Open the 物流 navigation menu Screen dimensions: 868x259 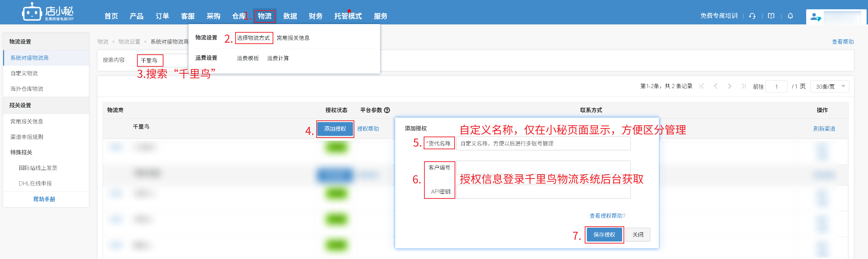pyautogui.click(x=264, y=16)
